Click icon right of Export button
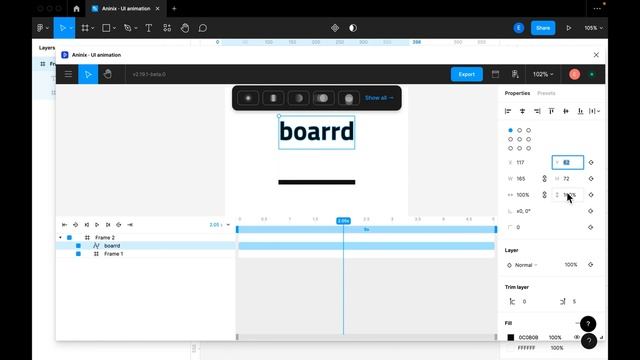640x360 pixels. pos(495,74)
